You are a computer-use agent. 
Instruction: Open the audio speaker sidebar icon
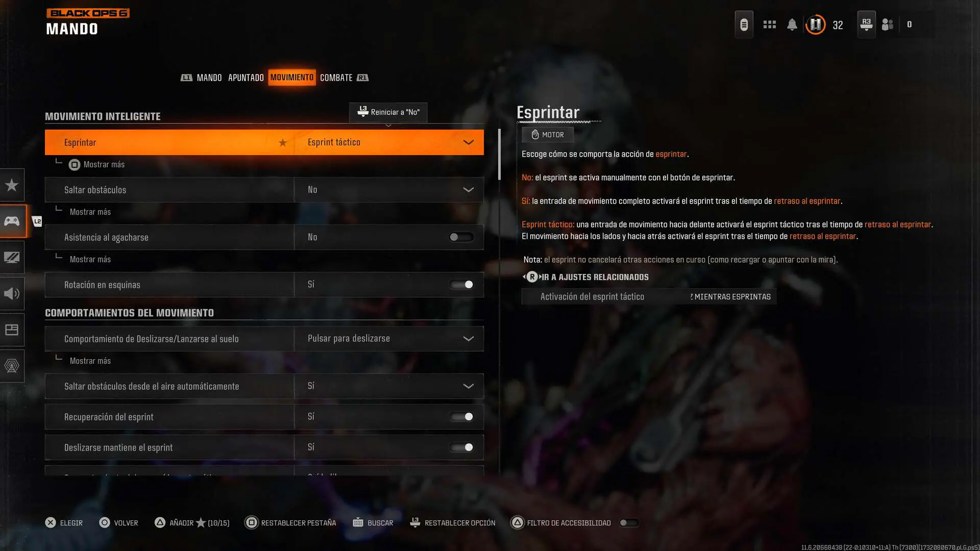coord(12,293)
